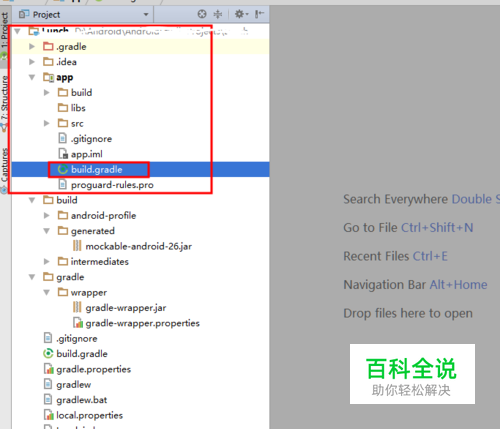
Task: Click the libs folder icon
Action: tap(63, 108)
